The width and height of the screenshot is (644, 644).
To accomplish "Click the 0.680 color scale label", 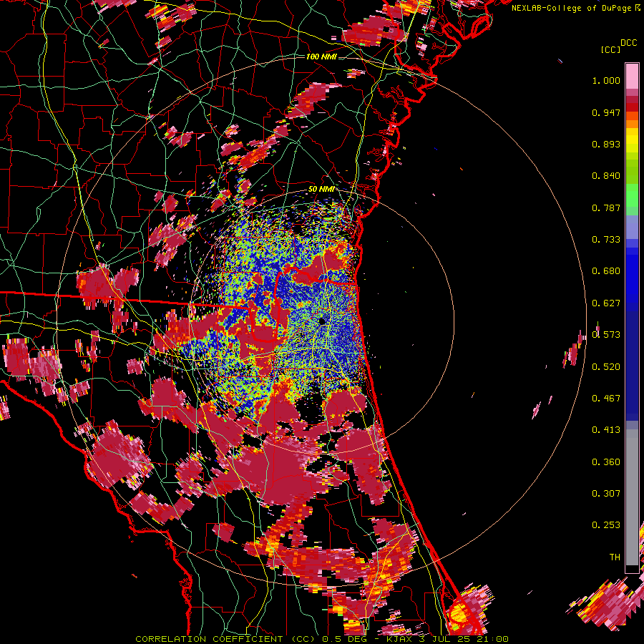I will coord(606,271).
